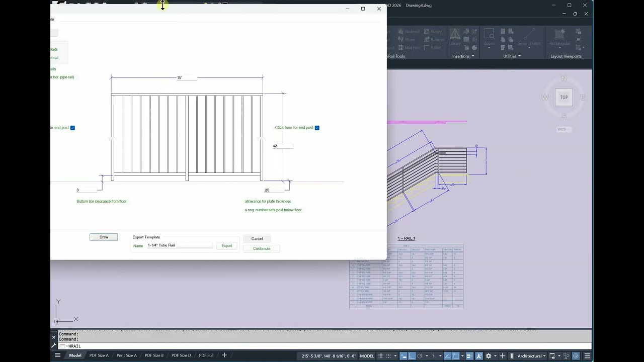Open polar tracking angle dropdown arrow
The height and width of the screenshot is (362, 644).
click(427, 356)
